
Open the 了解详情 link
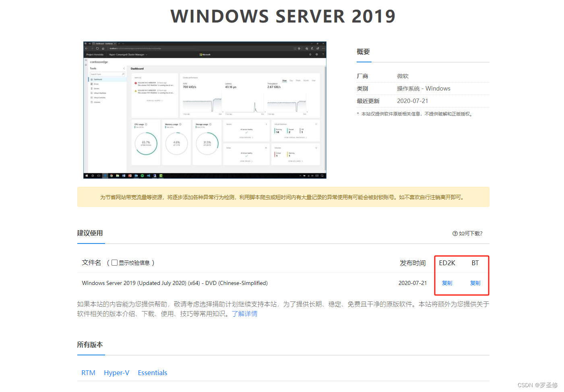(244, 314)
